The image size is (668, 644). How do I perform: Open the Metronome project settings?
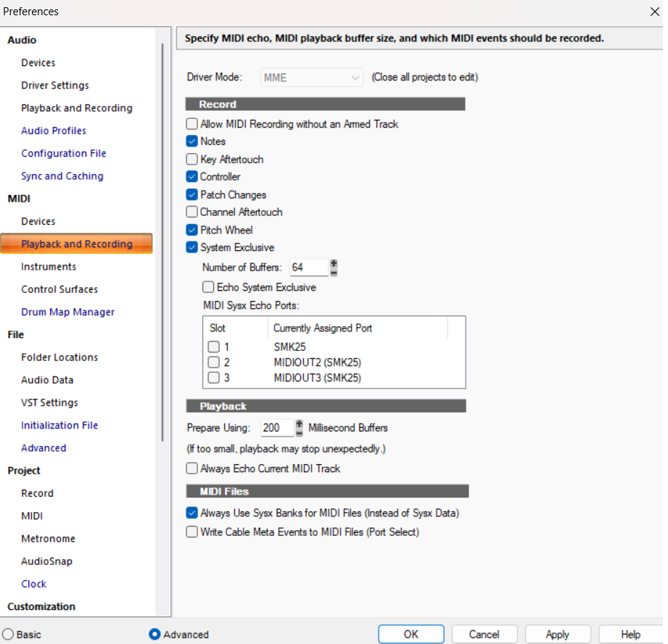(48, 539)
